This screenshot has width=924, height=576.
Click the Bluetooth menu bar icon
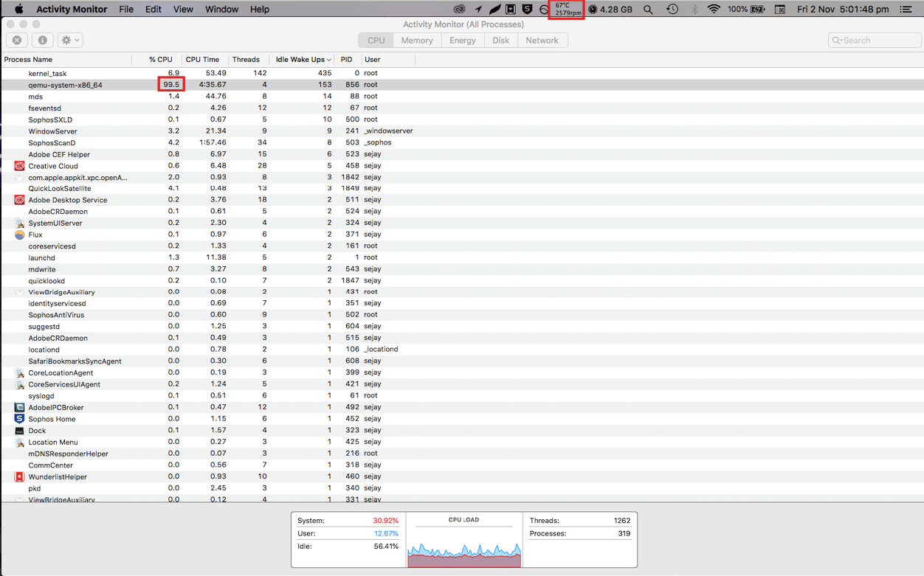coord(694,9)
